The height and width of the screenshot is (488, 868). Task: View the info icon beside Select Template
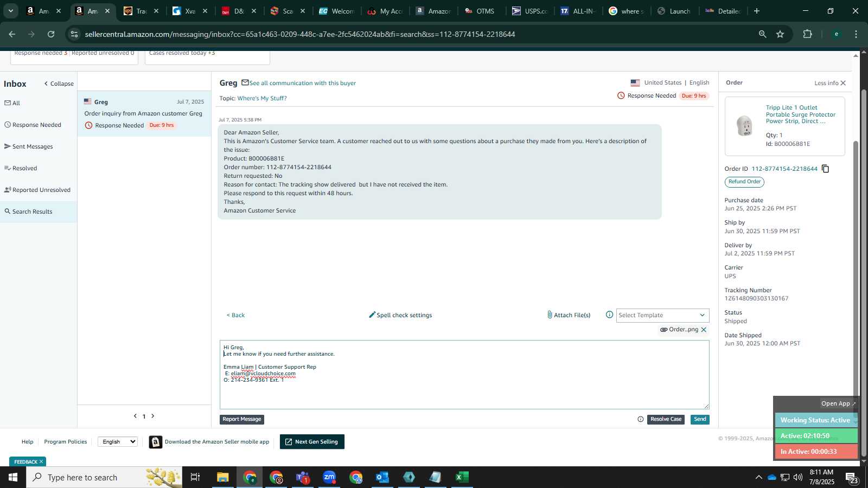click(609, 315)
